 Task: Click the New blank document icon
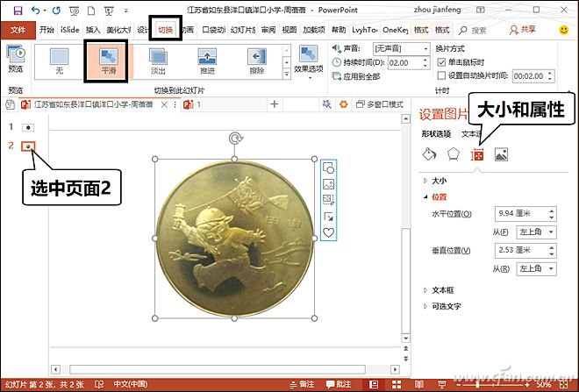point(91,11)
